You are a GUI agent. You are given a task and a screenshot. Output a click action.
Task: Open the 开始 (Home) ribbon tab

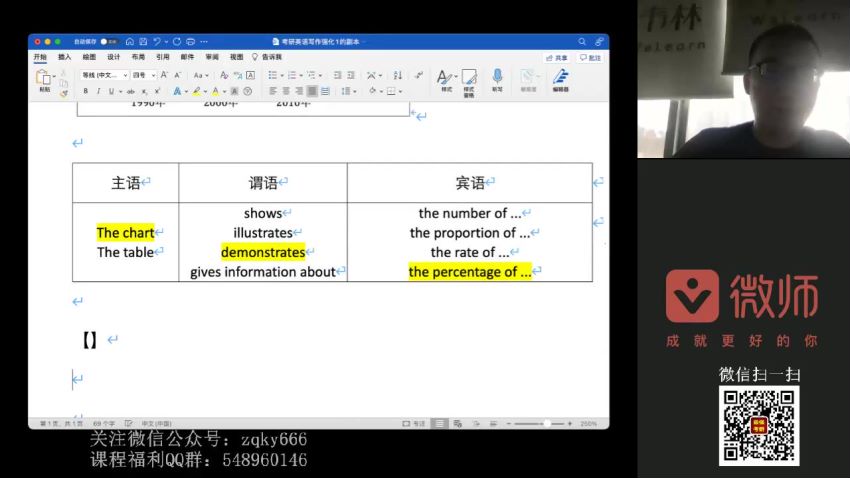(40, 57)
